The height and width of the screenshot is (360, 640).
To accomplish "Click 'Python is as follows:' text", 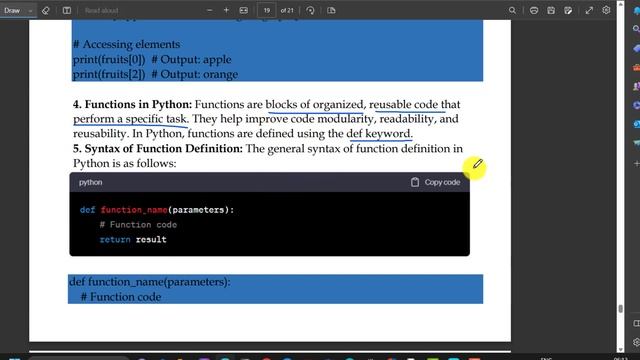I will 124,163.
